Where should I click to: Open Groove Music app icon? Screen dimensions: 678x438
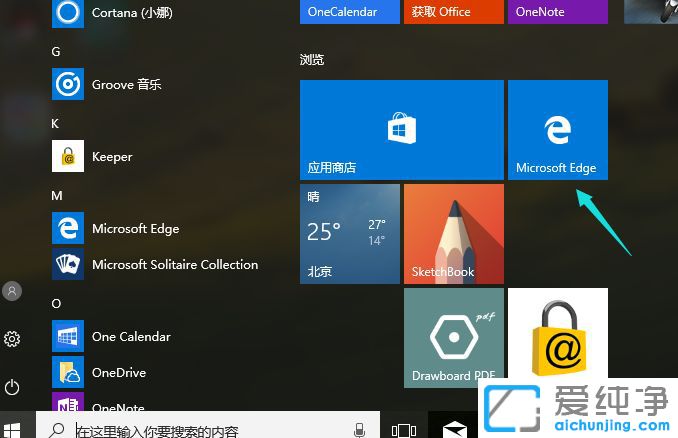pos(68,84)
